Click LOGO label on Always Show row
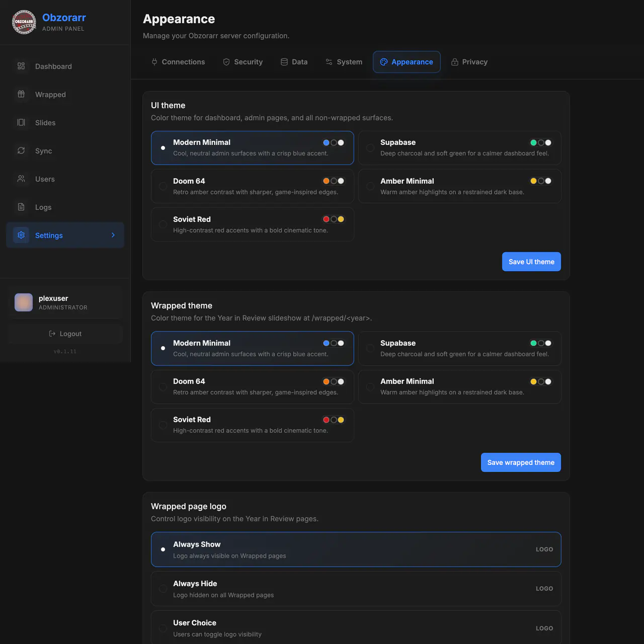The width and height of the screenshot is (644, 644). point(544,549)
